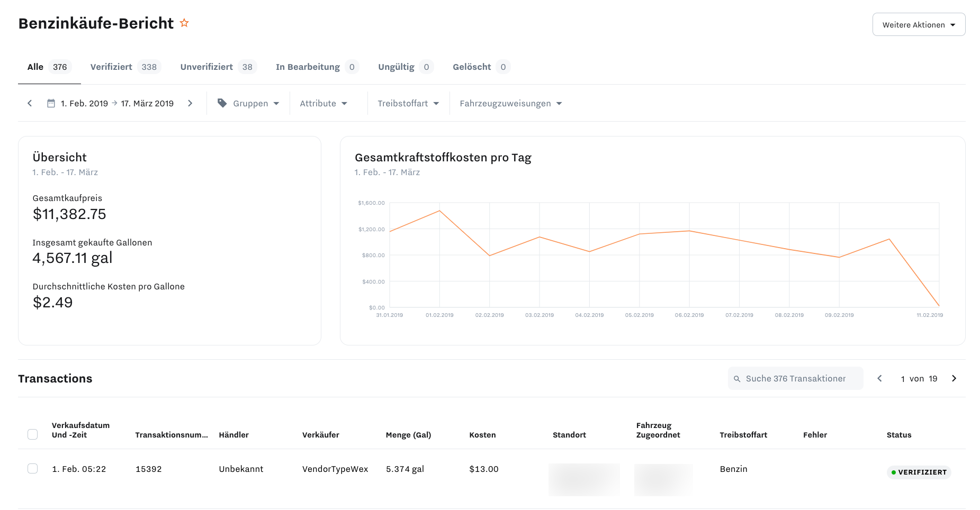This screenshot has width=980, height=510.
Task: Expand the Gruppen filter
Action: pyautogui.click(x=249, y=103)
